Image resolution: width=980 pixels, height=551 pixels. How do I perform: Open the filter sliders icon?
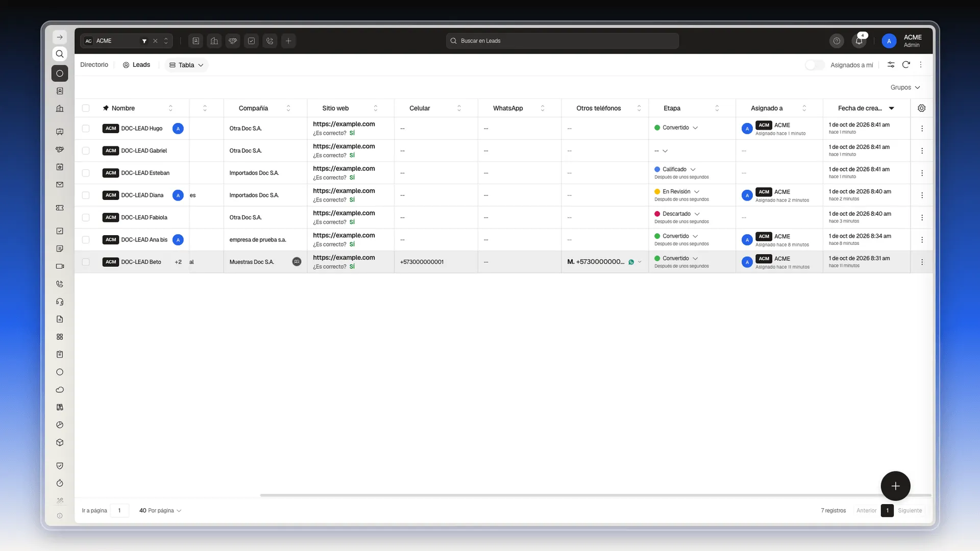[x=891, y=65]
